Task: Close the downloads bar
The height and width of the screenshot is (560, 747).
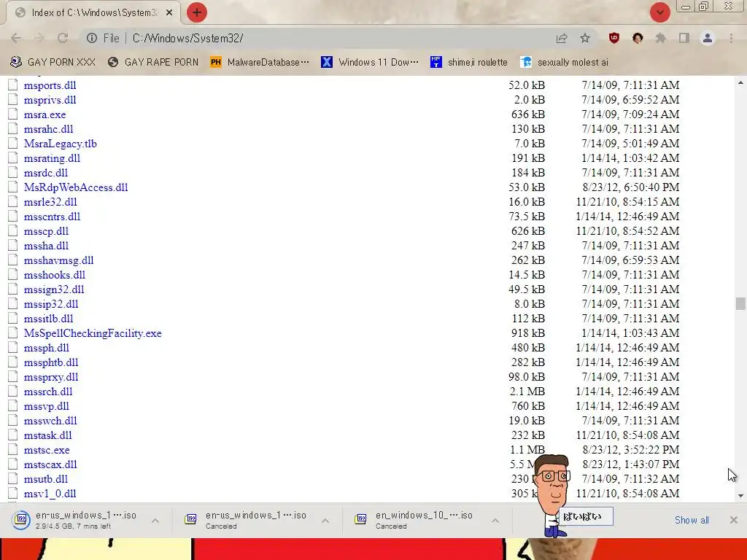Action: click(x=734, y=520)
